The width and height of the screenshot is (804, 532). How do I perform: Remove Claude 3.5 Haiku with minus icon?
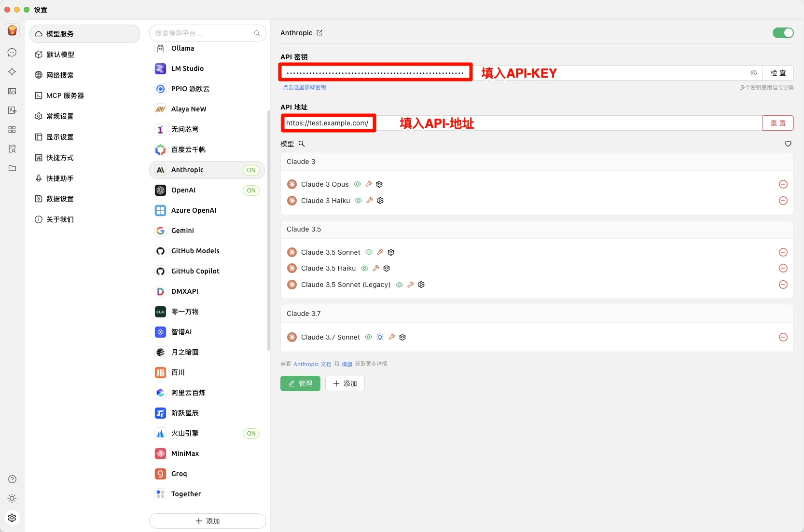(783, 268)
